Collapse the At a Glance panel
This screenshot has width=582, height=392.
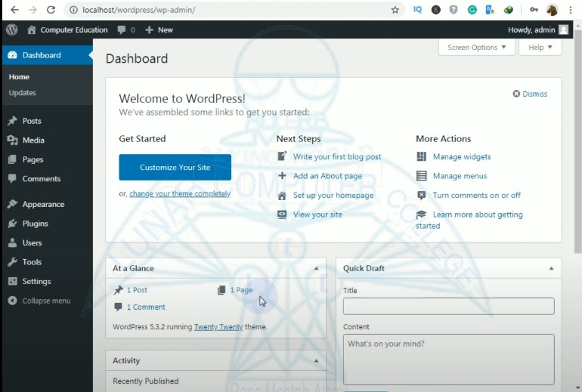point(316,268)
